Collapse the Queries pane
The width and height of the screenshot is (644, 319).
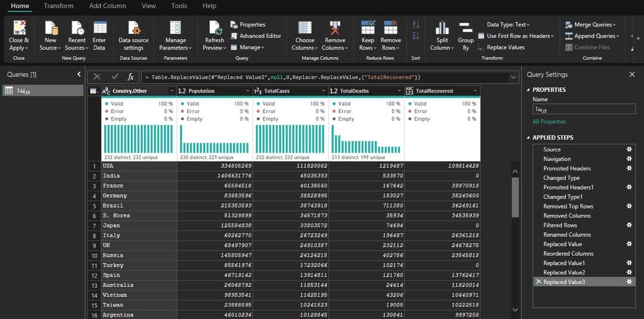79,74
